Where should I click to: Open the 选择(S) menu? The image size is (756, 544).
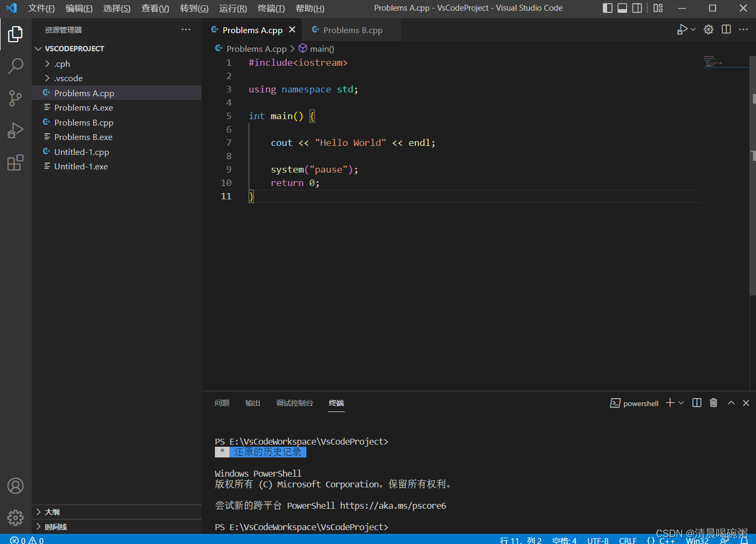117,8
